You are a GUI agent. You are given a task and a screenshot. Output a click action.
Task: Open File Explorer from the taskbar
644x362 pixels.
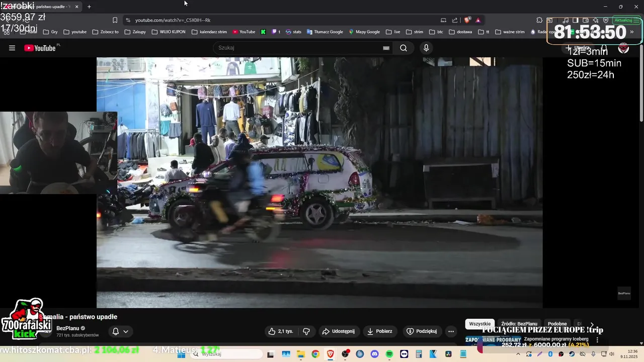click(x=300, y=354)
